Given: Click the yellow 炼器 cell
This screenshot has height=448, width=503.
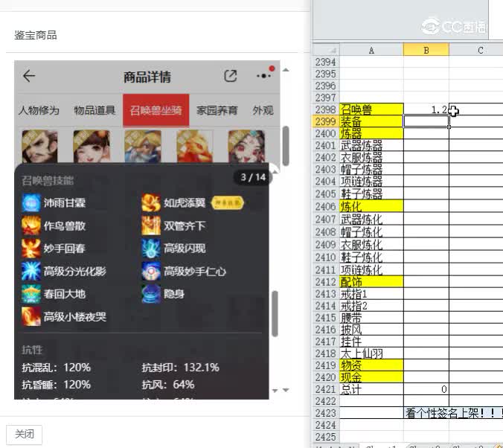Looking at the screenshot, I should coord(371,133).
